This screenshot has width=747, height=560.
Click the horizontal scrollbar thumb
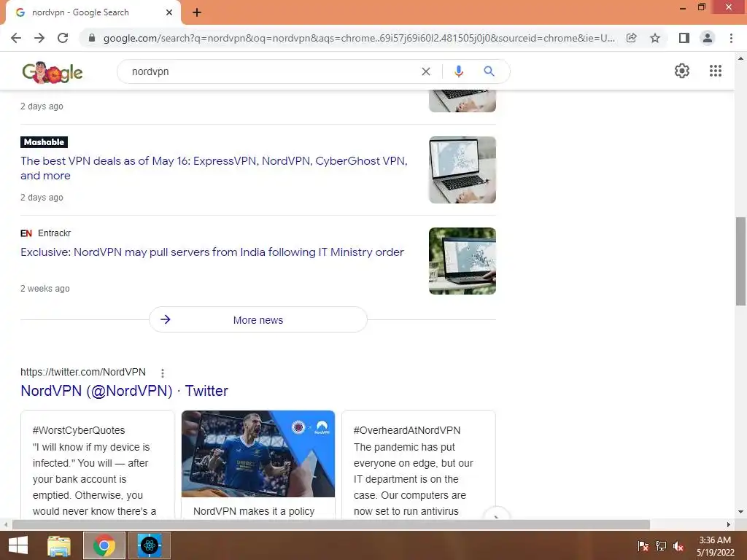click(x=331, y=524)
